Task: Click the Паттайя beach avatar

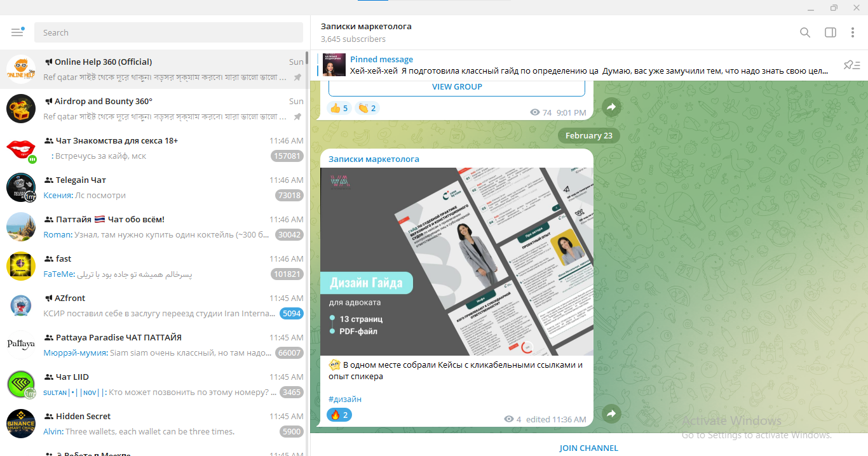Action: [x=21, y=227]
